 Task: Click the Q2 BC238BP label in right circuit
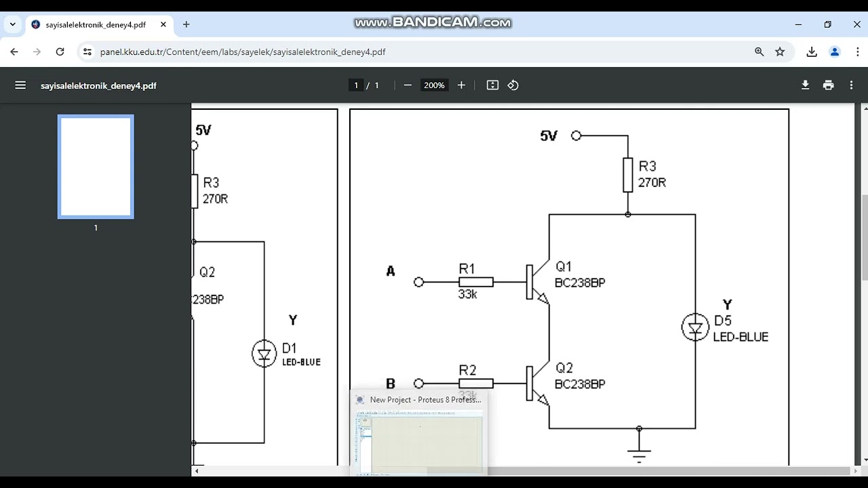pos(580,375)
